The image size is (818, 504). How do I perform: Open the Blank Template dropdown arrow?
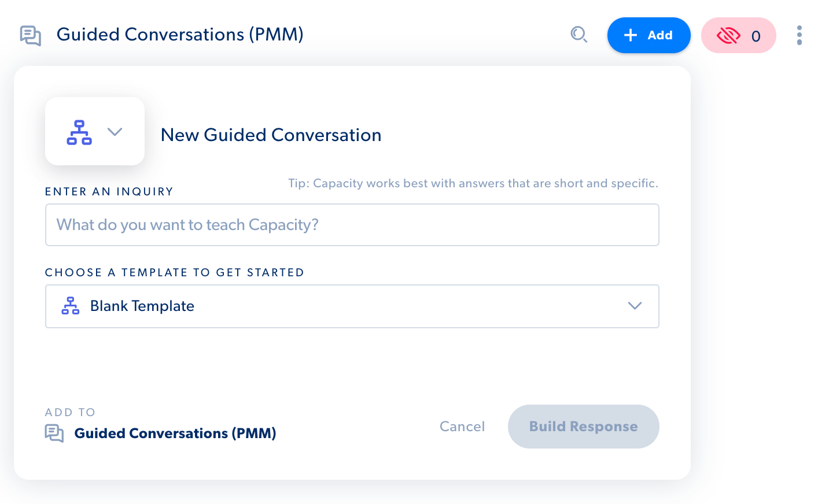click(635, 306)
